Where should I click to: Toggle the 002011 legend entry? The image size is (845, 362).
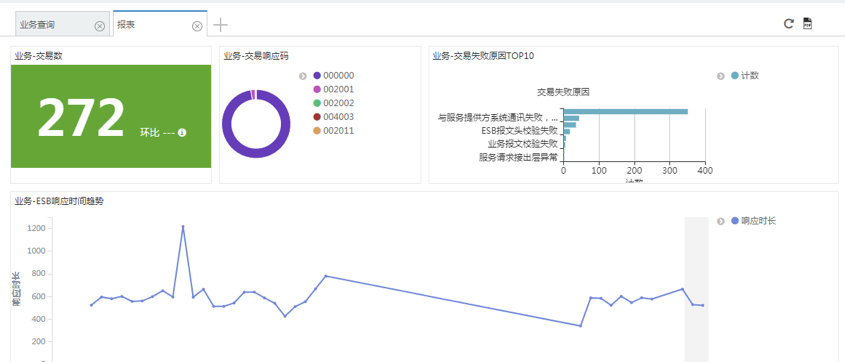(x=334, y=131)
